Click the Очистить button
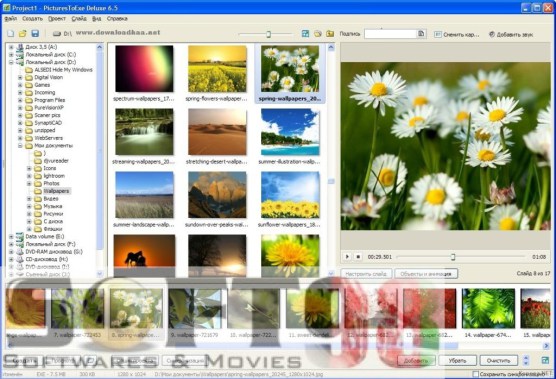 499,361
